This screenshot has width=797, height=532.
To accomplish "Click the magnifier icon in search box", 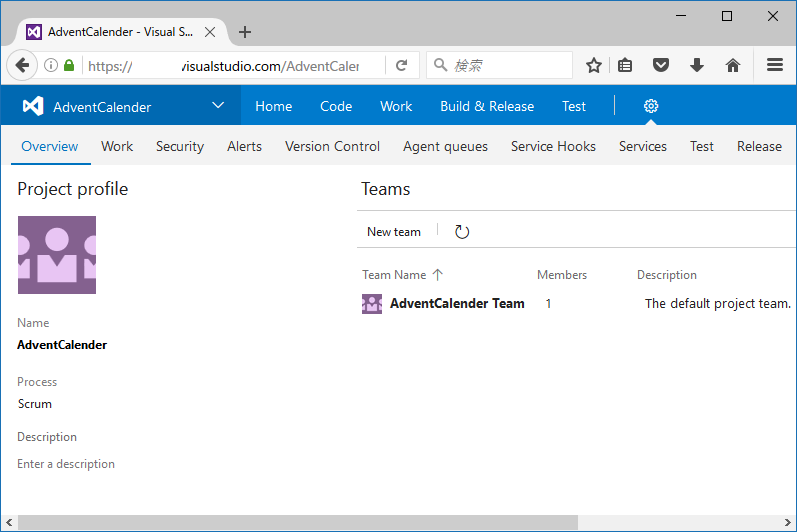I will [440, 65].
